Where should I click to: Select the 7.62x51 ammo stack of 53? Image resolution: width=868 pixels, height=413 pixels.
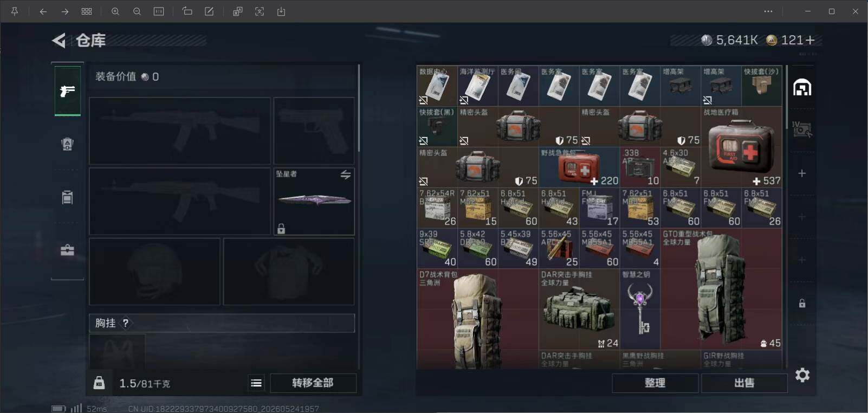click(640, 208)
